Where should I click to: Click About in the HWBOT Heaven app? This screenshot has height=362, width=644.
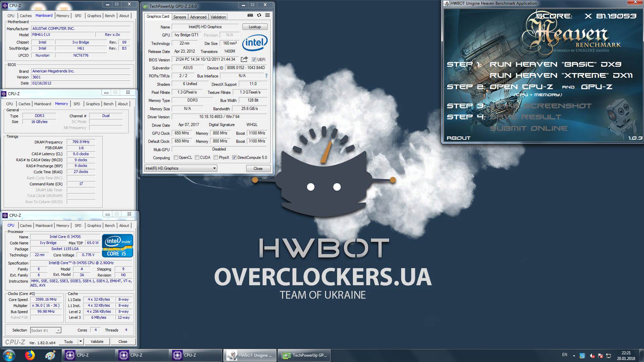459,138
